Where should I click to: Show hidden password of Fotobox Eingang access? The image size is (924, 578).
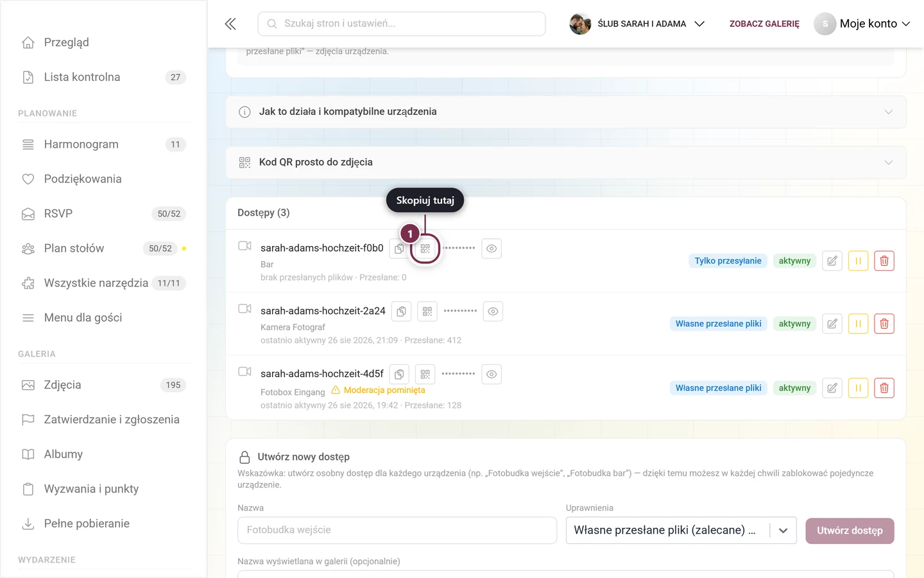[x=492, y=374]
